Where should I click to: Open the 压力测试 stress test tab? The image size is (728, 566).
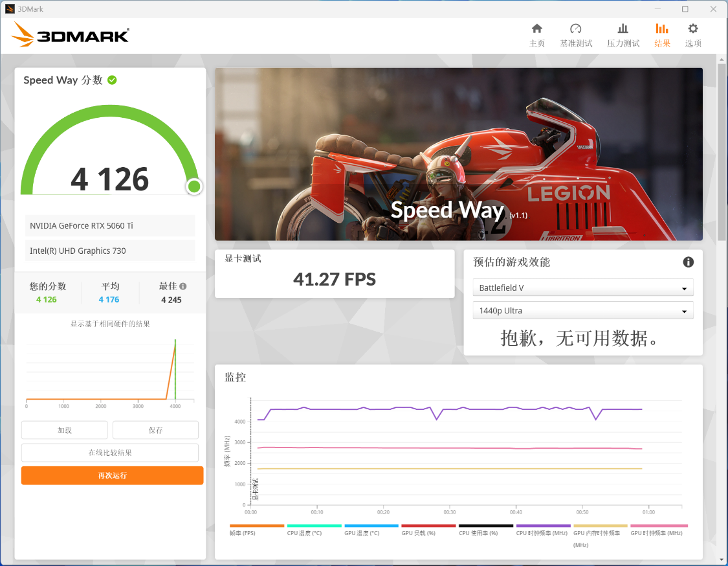[x=623, y=36]
